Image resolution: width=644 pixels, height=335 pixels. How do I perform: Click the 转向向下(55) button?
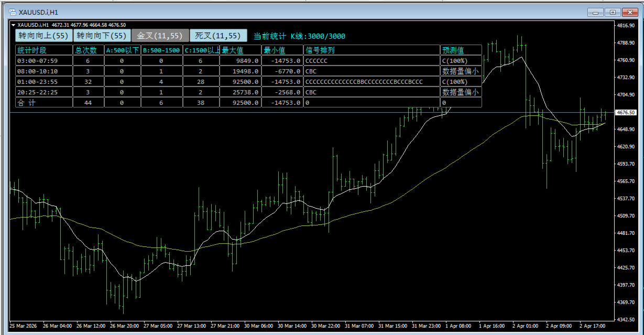pyautogui.click(x=102, y=36)
